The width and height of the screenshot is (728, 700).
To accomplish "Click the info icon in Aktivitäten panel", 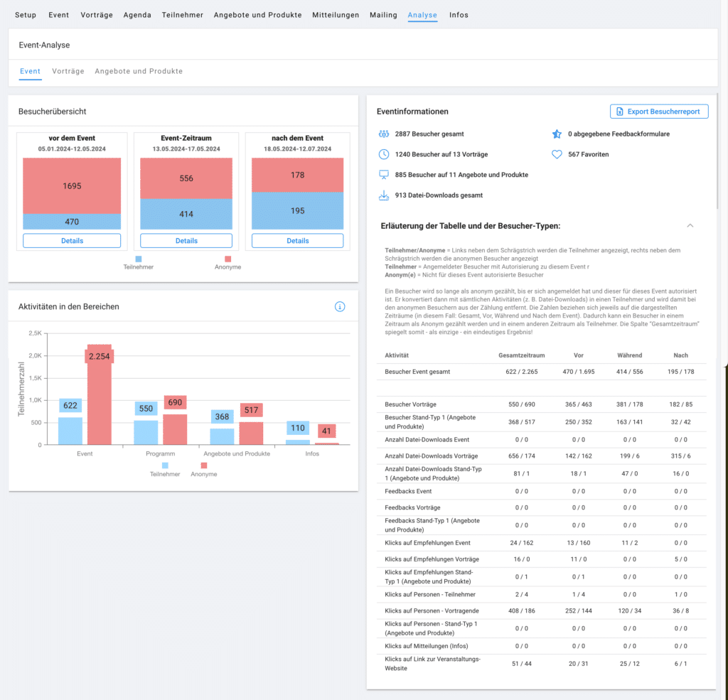I will coord(340,307).
